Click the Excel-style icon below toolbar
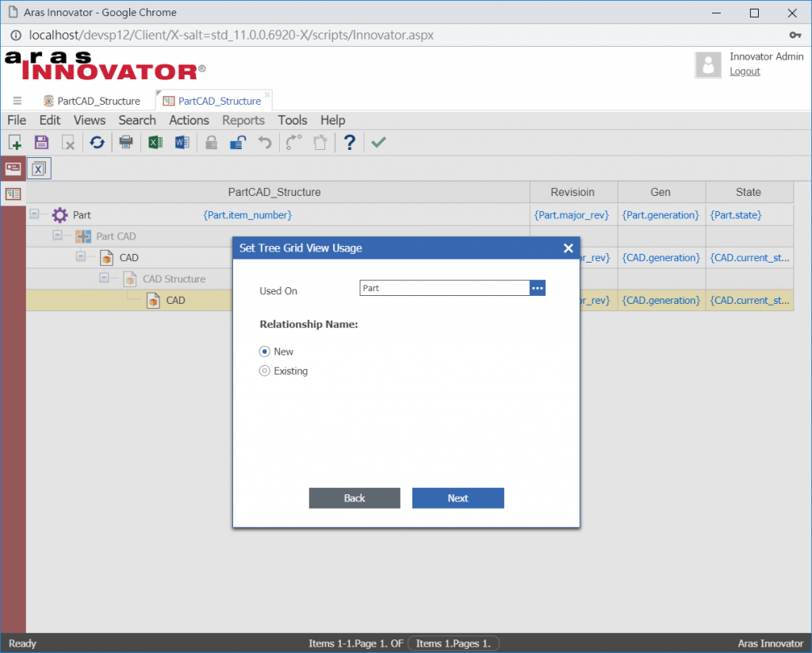Viewport: 812px width, 653px height. [x=39, y=168]
